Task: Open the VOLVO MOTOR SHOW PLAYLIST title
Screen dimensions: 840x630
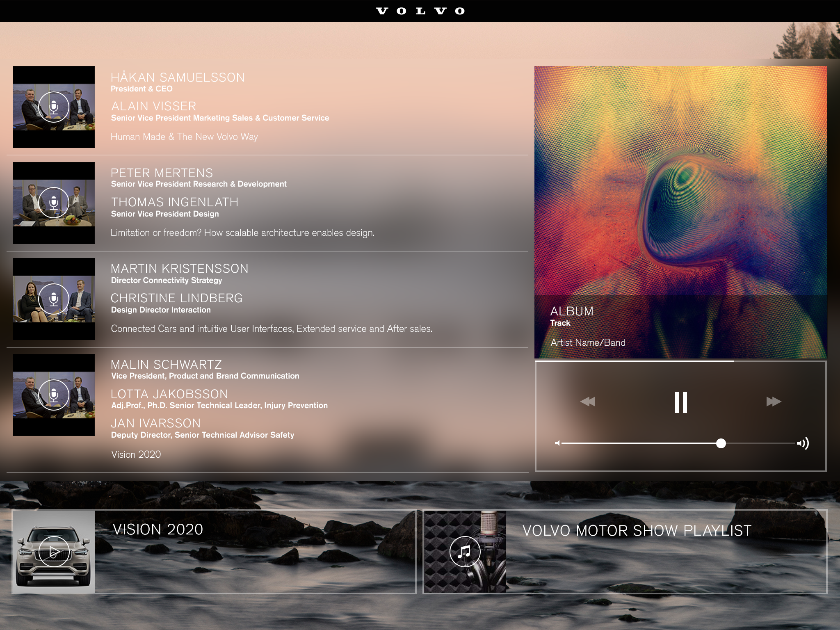Action: (x=637, y=531)
